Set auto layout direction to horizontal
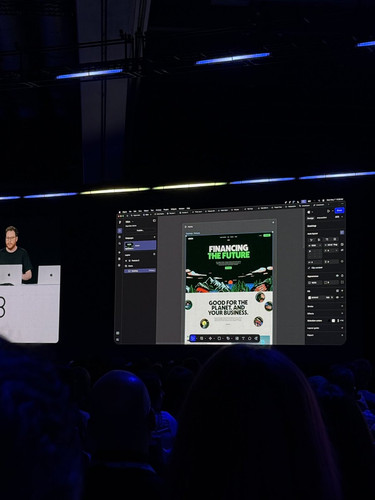This screenshot has width=375, height=500. [x=319, y=239]
